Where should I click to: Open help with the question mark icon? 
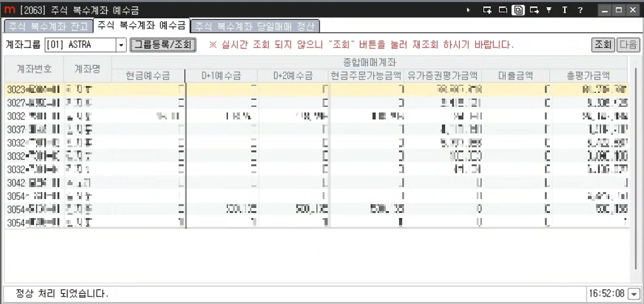point(580,10)
